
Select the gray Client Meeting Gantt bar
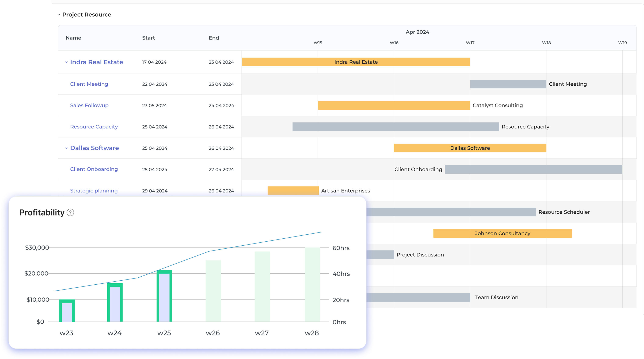[508, 84]
